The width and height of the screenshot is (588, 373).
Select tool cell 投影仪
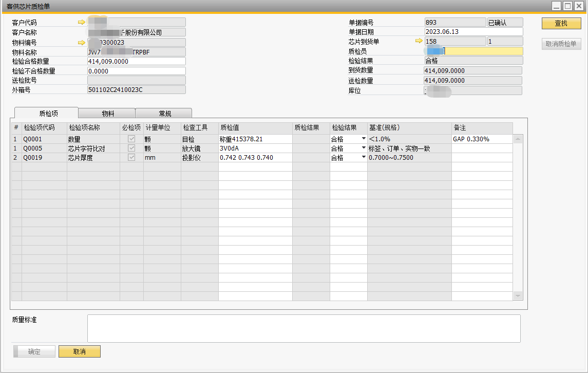tap(199, 158)
